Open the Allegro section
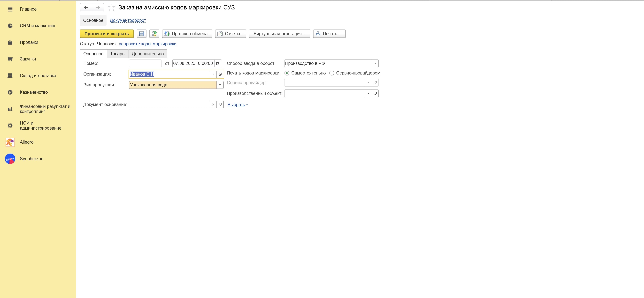The height and width of the screenshot is (298, 644). 27,142
